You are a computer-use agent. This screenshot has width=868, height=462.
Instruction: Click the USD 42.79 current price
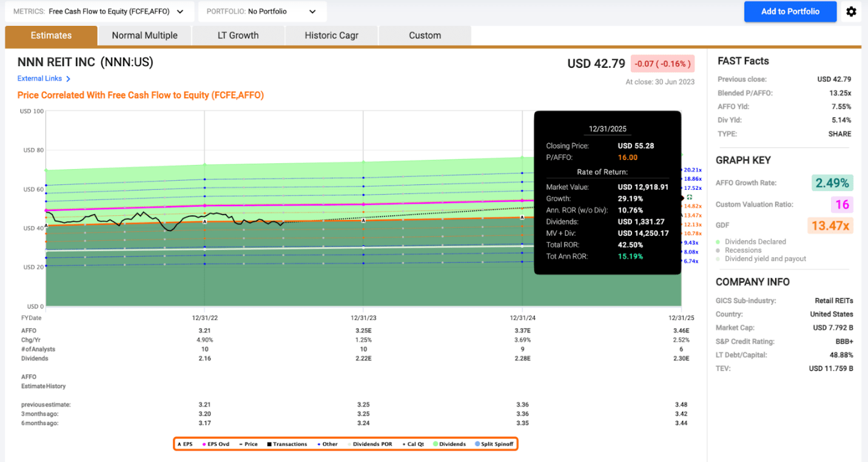[596, 64]
